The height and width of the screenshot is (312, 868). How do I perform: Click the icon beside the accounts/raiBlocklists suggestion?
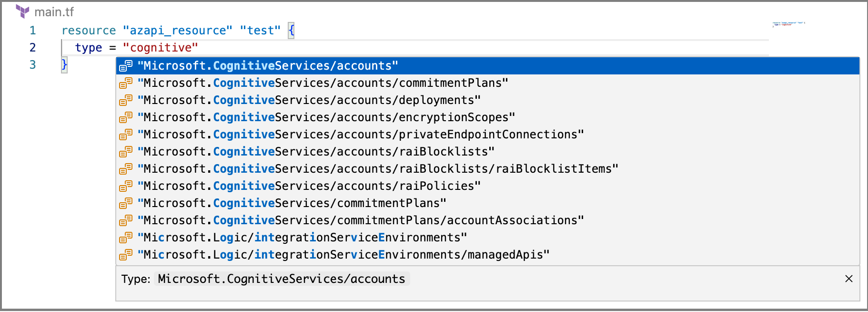(126, 152)
